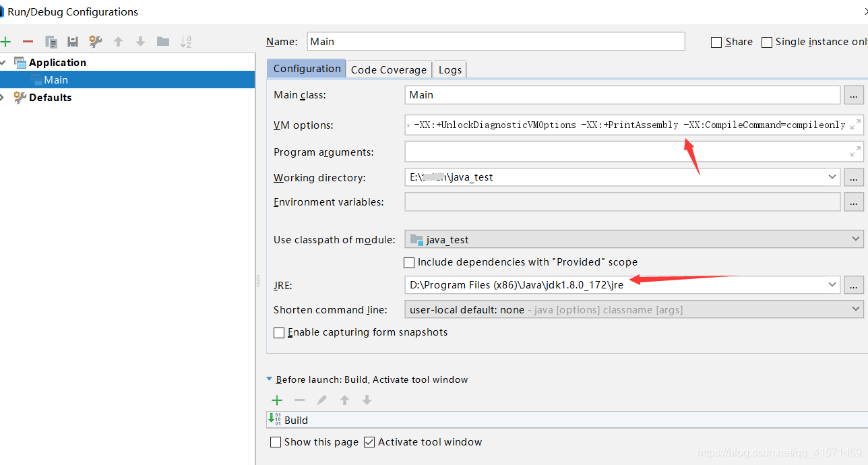Click the browse button for Main class

click(x=853, y=95)
